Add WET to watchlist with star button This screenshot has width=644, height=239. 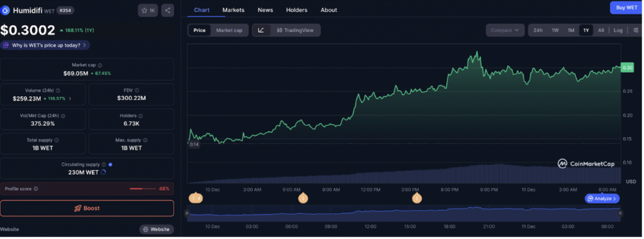pyautogui.click(x=148, y=11)
